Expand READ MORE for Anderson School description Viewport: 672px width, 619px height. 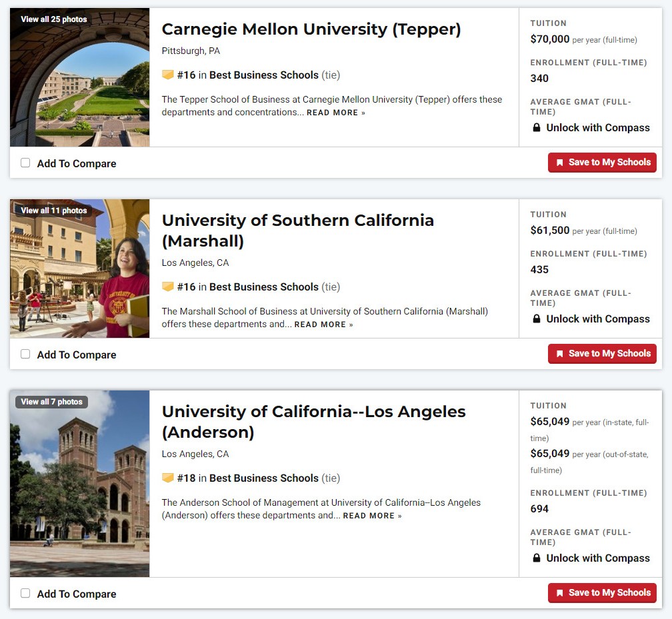(372, 516)
